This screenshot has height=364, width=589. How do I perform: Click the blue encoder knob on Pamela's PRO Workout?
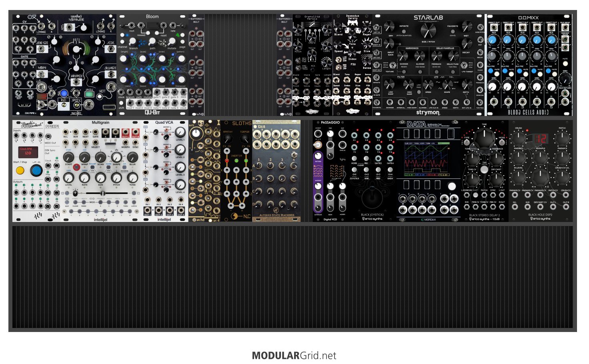[36, 170]
